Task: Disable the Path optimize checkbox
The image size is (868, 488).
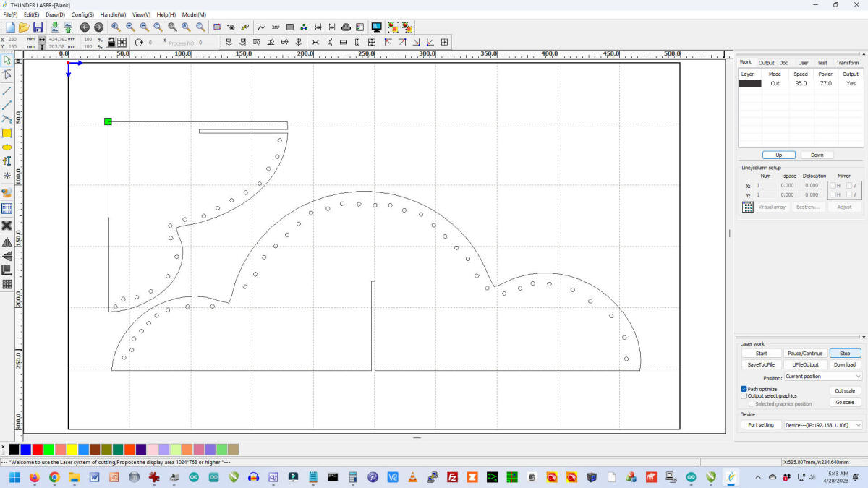Action: pyautogui.click(x=744, y=389)
